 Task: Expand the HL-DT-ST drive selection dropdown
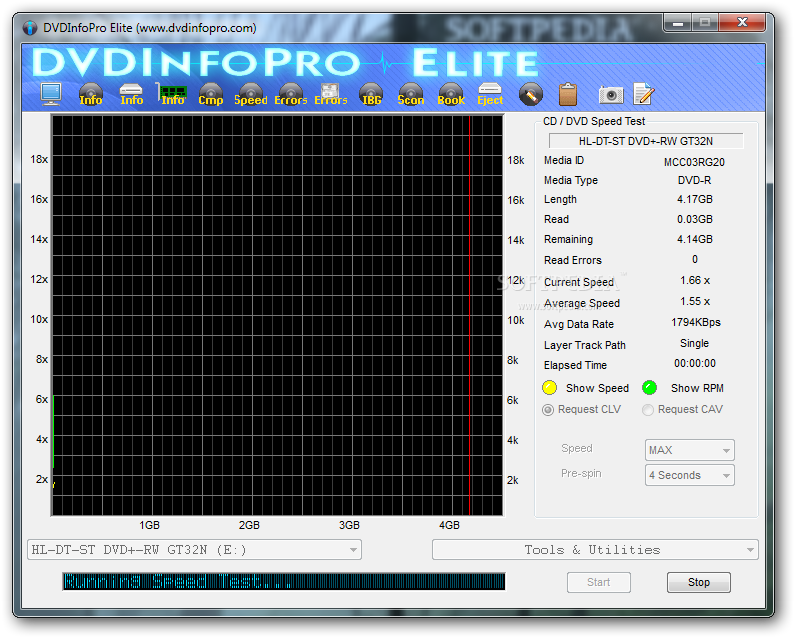click(x=194, y=550)
